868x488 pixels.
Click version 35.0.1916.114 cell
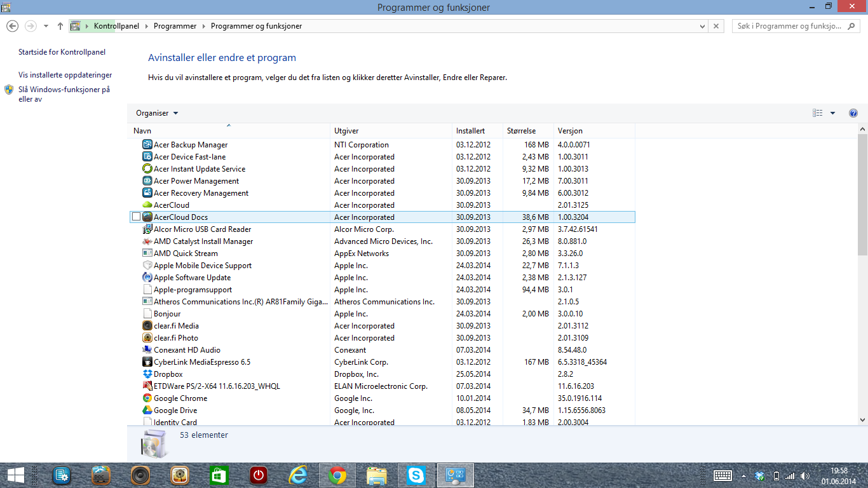[x=580, y=398]
